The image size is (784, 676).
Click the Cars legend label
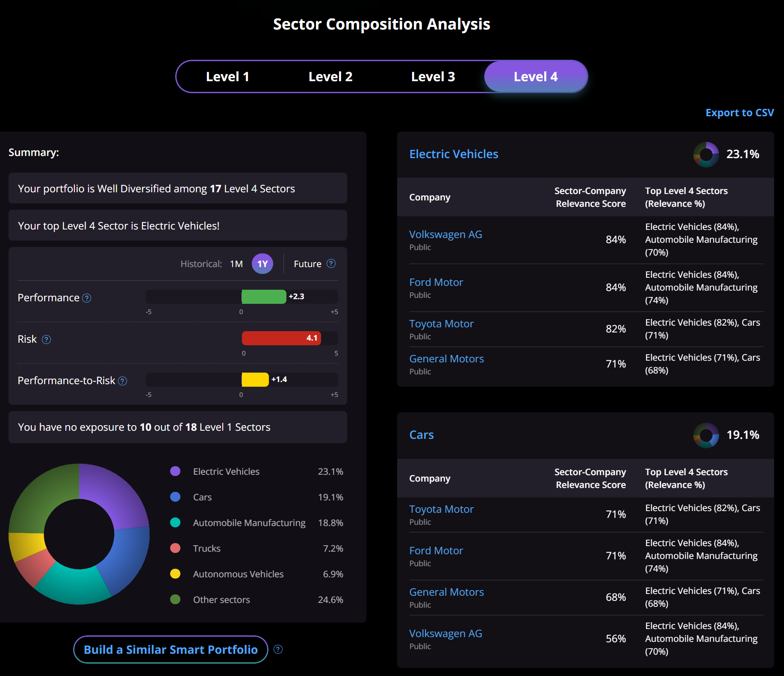202,497
